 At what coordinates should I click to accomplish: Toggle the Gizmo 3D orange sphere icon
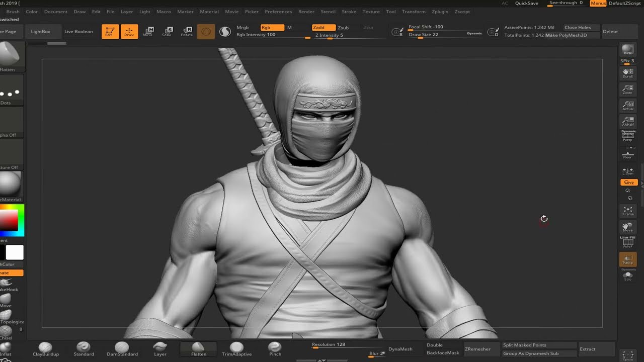point(206,32)
